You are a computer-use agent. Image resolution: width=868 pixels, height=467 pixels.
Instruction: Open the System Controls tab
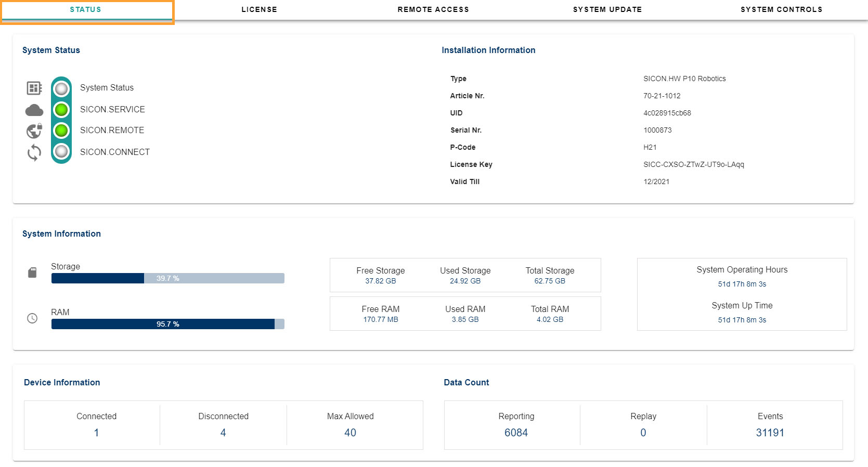(x=781, y=9)
